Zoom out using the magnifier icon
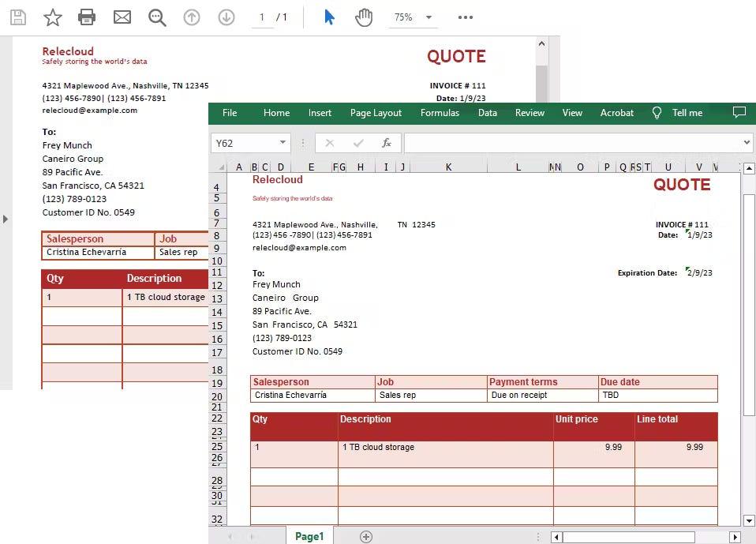The image size is (756, 544). click(156, 17)
